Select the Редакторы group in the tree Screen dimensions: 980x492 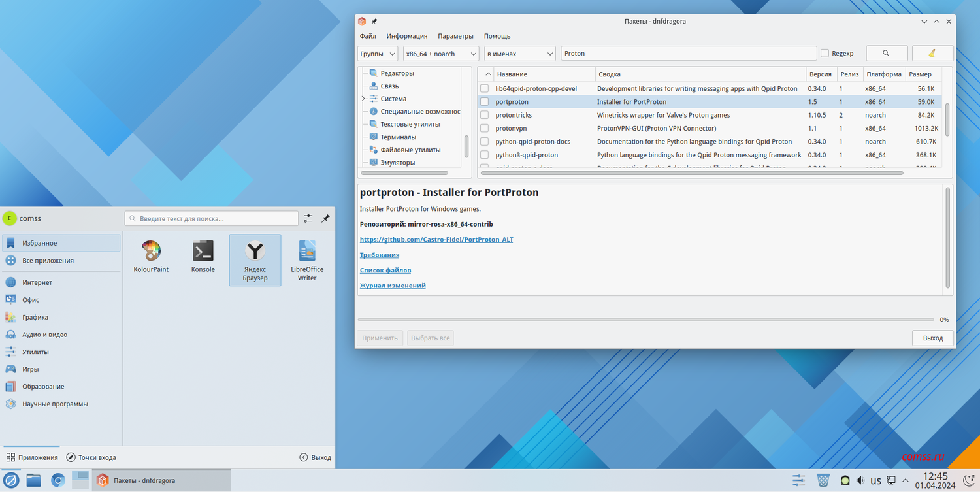coord(397,73)
